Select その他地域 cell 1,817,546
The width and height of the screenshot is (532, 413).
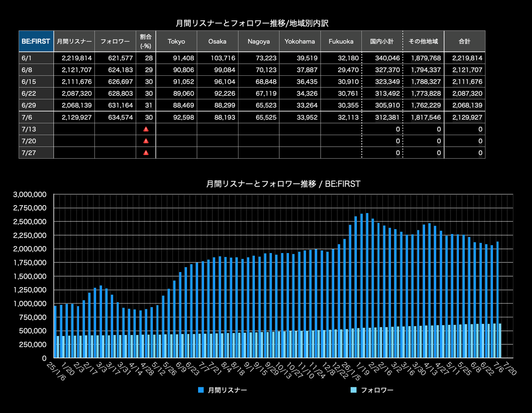[423, 117]
